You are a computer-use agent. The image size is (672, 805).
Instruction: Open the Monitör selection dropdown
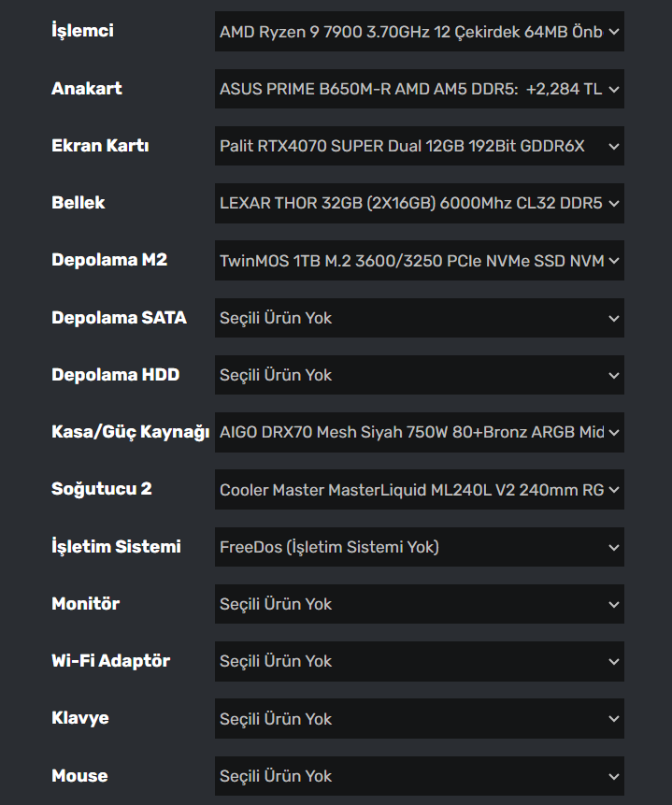coord(419,604)
